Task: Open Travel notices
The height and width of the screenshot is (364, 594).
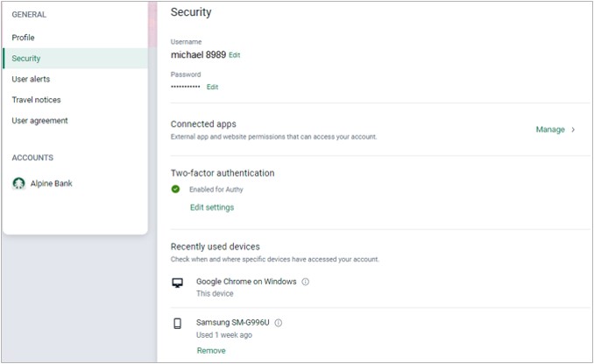Action: coord(36,100)
